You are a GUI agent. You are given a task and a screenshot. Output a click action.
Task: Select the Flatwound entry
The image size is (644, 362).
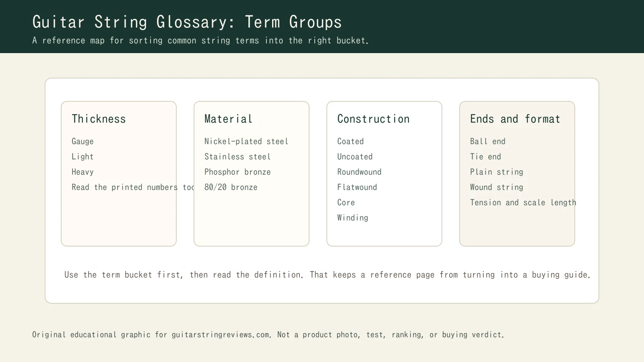pyautogui.click(x=357, y=187)
